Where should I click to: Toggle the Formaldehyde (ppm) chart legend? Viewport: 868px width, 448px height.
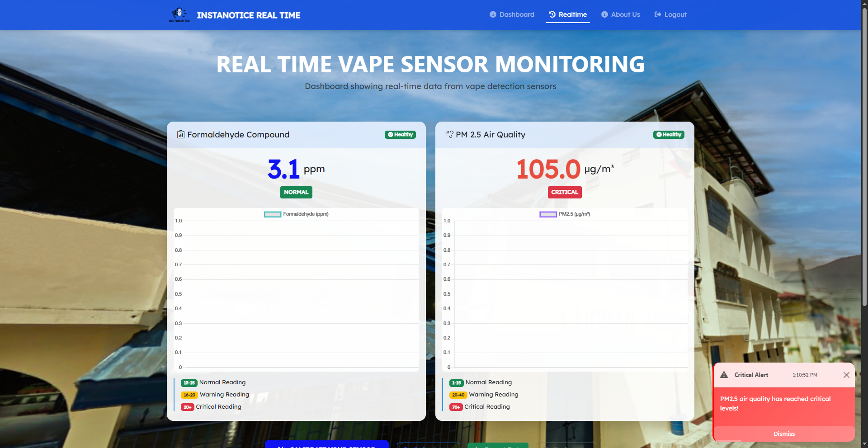click(296, 214)
